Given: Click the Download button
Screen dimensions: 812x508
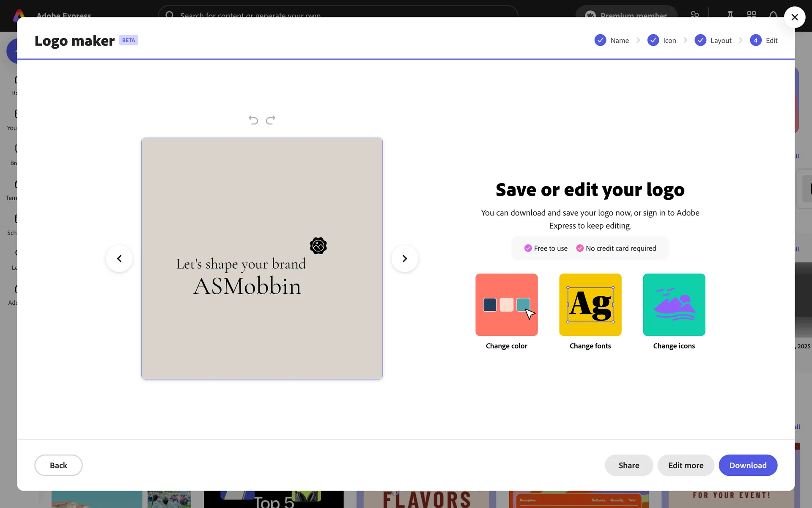Looking at the screenshot, I should pos(748,465).
